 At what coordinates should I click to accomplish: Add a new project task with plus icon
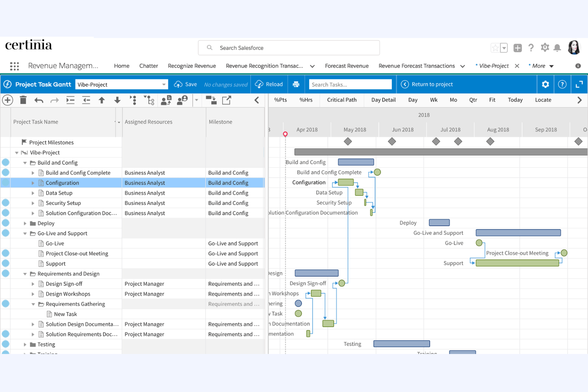tap(7, 100)
